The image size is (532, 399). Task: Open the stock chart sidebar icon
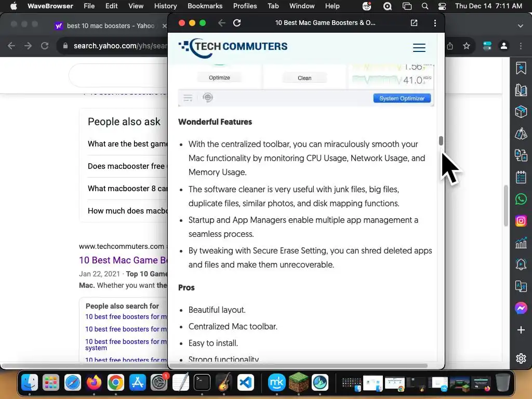click(x=521, y=243)
